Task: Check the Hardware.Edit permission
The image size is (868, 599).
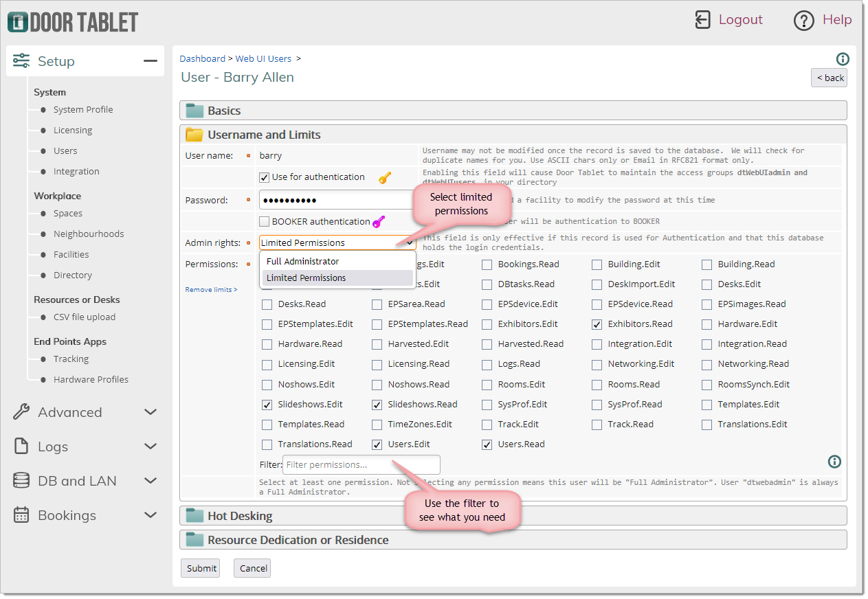Action: click(x=706, y=324)
